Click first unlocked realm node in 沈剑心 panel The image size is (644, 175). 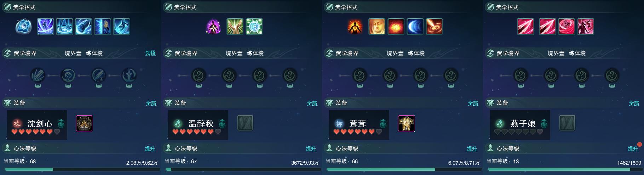(38, 75)
